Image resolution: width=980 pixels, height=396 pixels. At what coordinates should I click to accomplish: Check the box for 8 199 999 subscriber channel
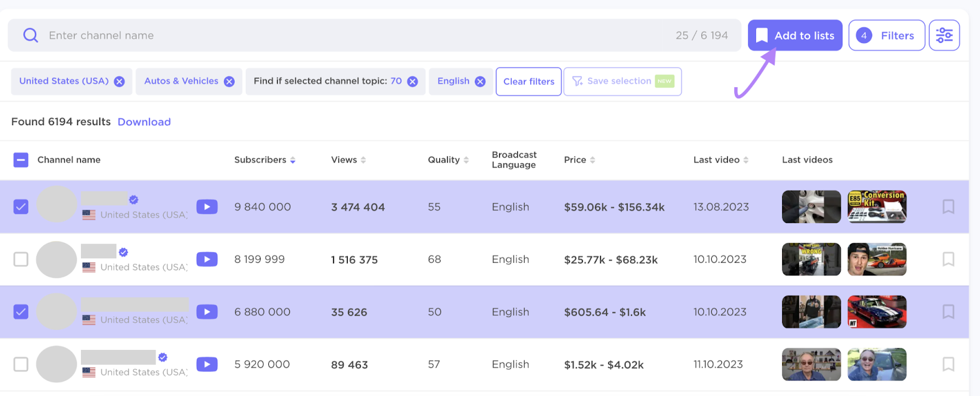[21, 259]
